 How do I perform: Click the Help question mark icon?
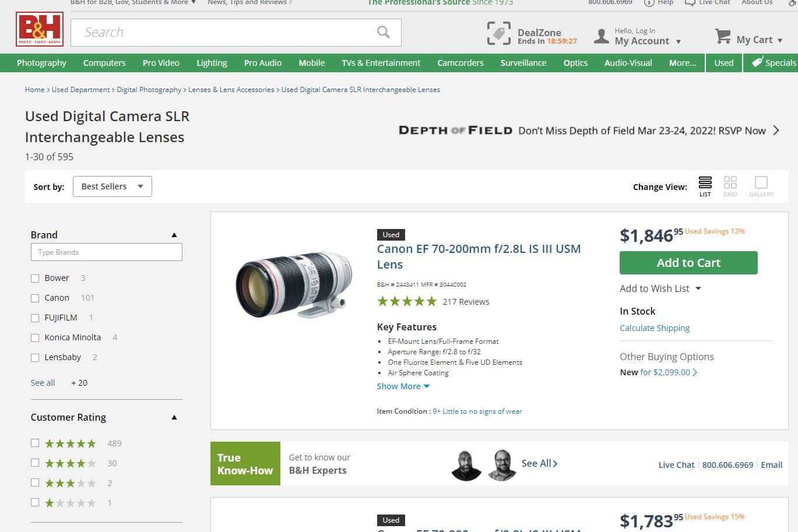pyautogui.click(x=649, y=2)
